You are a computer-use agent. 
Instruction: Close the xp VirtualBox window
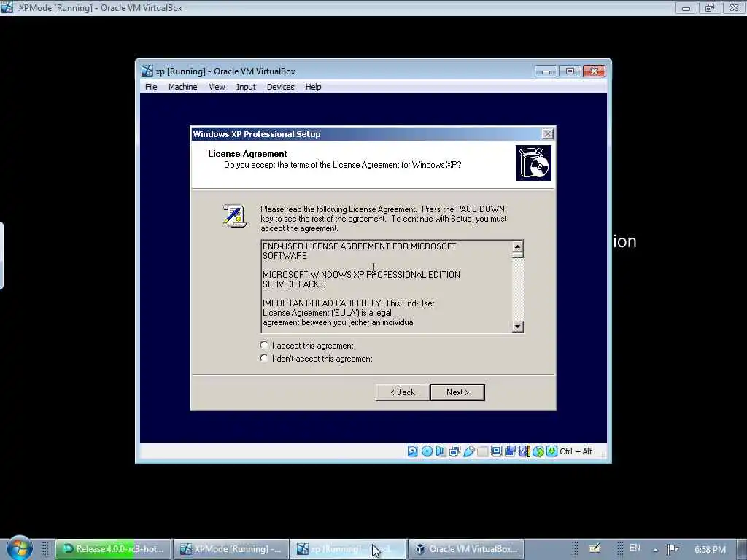(594, 71)
